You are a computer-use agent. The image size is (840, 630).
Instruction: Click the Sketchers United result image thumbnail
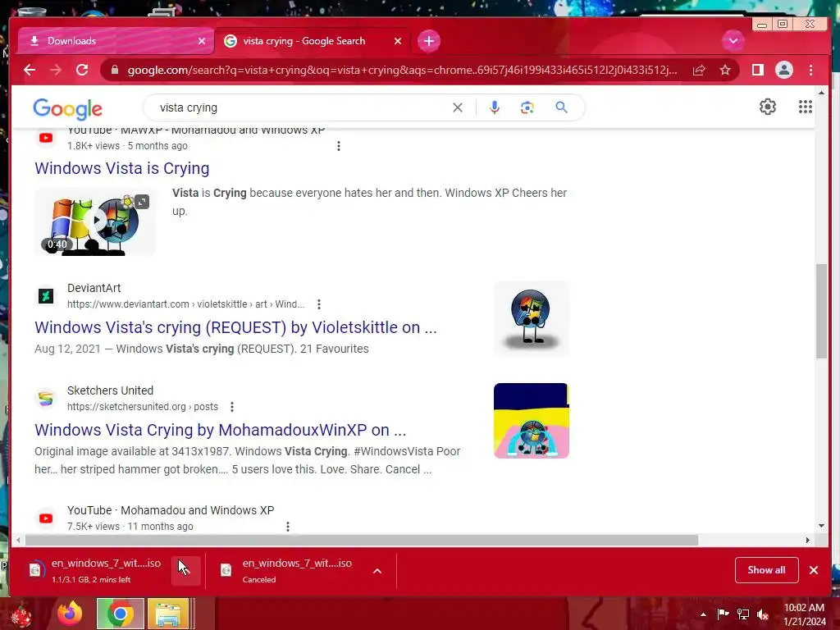click(x=532, y=421)
